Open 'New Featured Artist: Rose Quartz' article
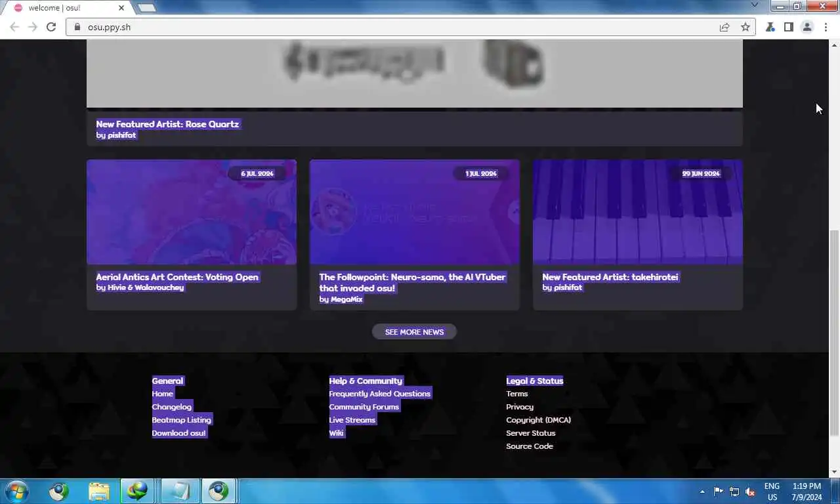This screenshot has height=504, width=840. point(167,124)
